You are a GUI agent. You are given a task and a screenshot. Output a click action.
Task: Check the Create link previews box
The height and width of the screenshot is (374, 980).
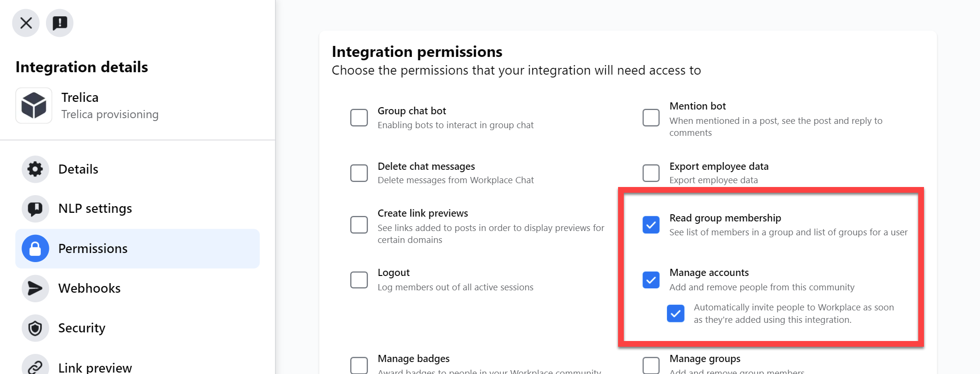coord(359,225)
